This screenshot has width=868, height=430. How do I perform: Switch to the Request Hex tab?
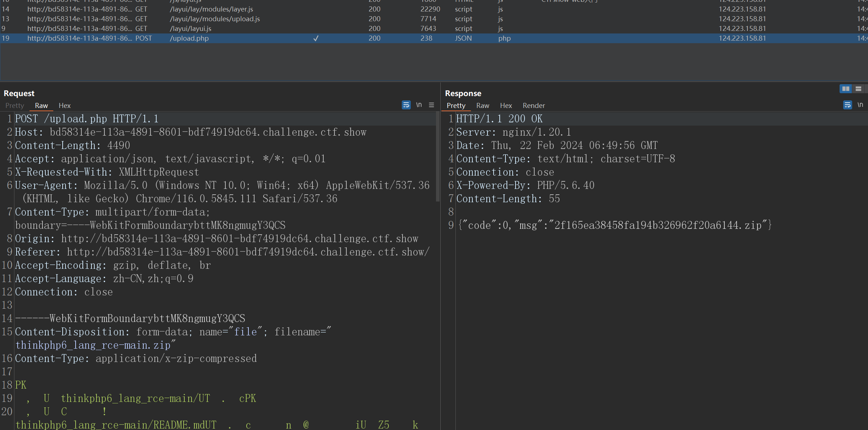(65, 105)
